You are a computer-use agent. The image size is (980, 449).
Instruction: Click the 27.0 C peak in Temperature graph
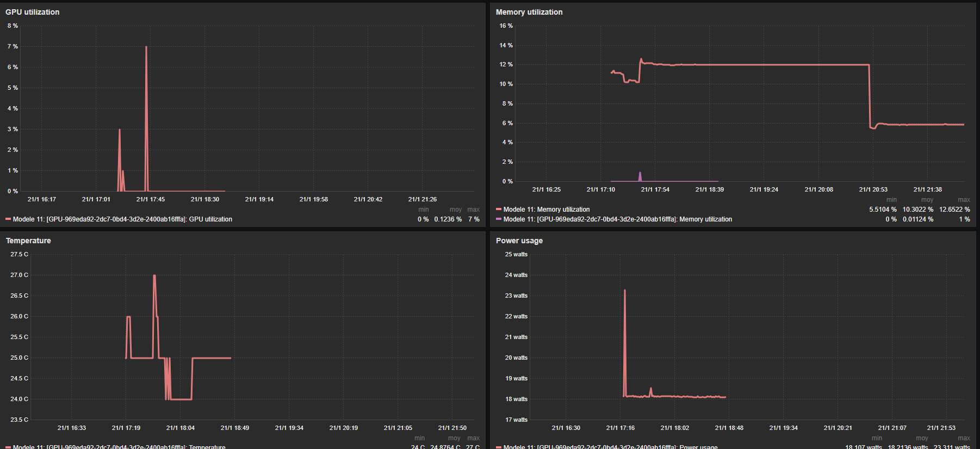point(154,275)
